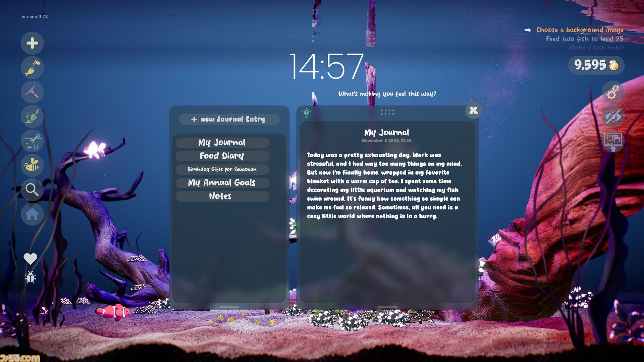644x362 pixels.
Task: Open Birthday Gifts for Sebastian entry
Action: (222, 169)
